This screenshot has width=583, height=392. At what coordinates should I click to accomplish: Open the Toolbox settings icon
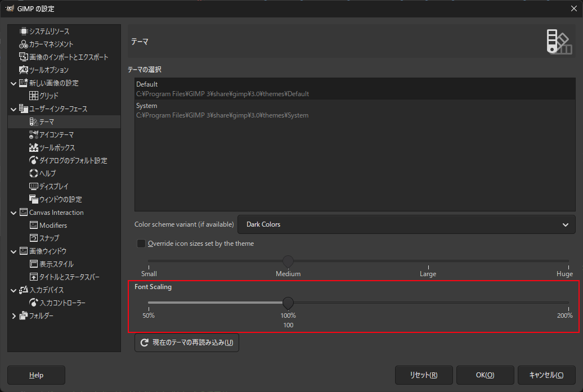click(x=34, y=148)
